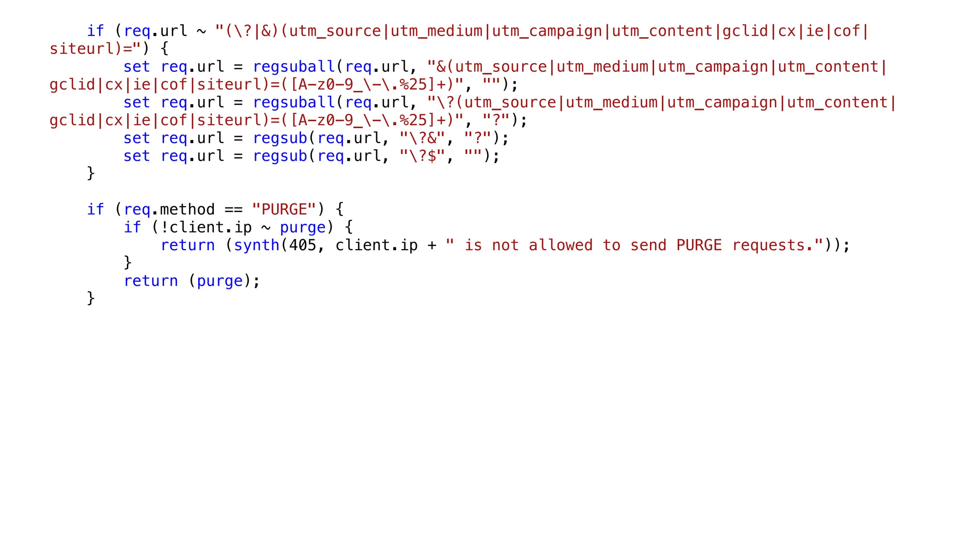Click the first if keyword at top
980x551 pixels.
click(95, 31)
